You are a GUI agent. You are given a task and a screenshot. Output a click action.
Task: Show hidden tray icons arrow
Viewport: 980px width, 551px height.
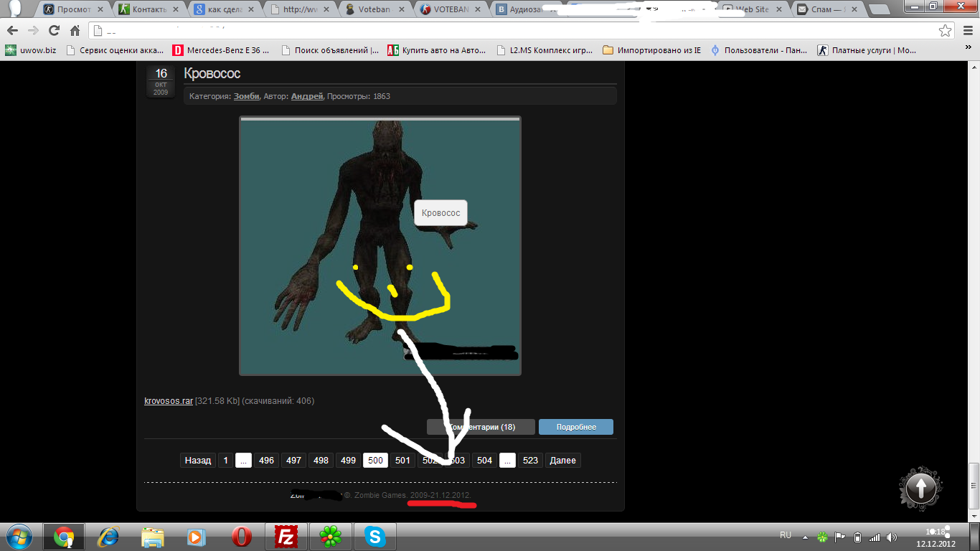click(805, 537)
